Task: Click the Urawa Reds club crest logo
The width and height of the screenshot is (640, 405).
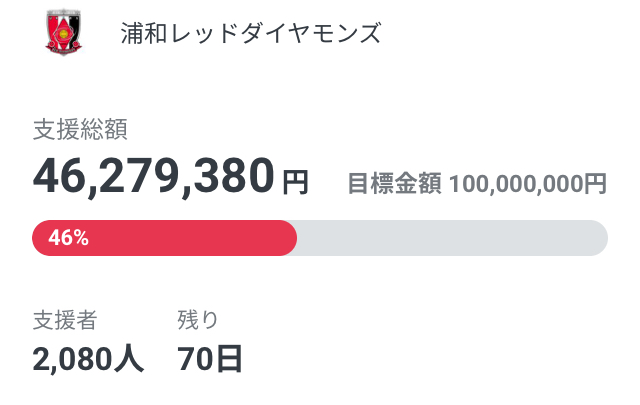Action: click(x=64, y=33)
